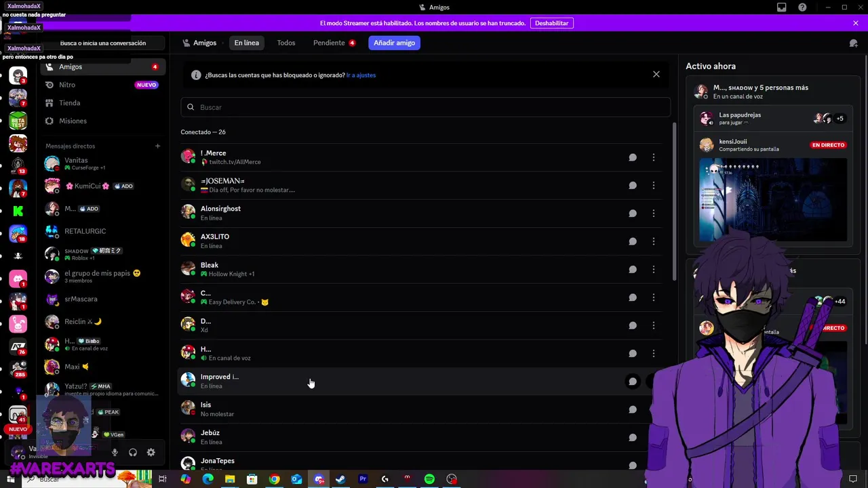
Task: Open Misiones in the sidebar
Action: 102,121
